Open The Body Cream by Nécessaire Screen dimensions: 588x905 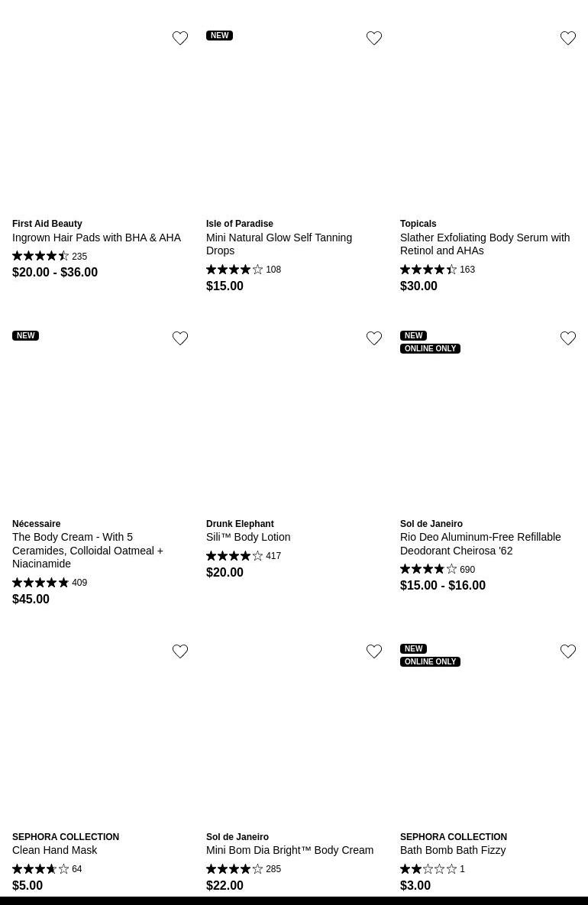tap(88, 550)
